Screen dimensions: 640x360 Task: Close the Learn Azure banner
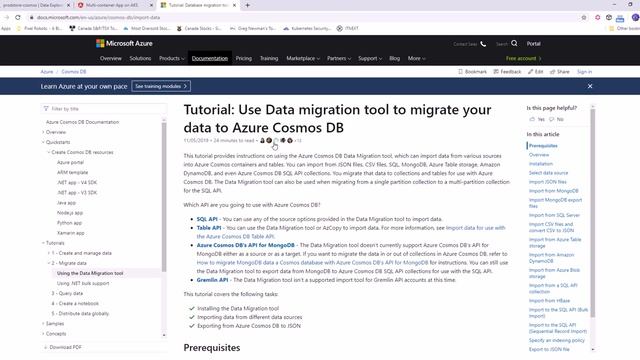(590, 86)
